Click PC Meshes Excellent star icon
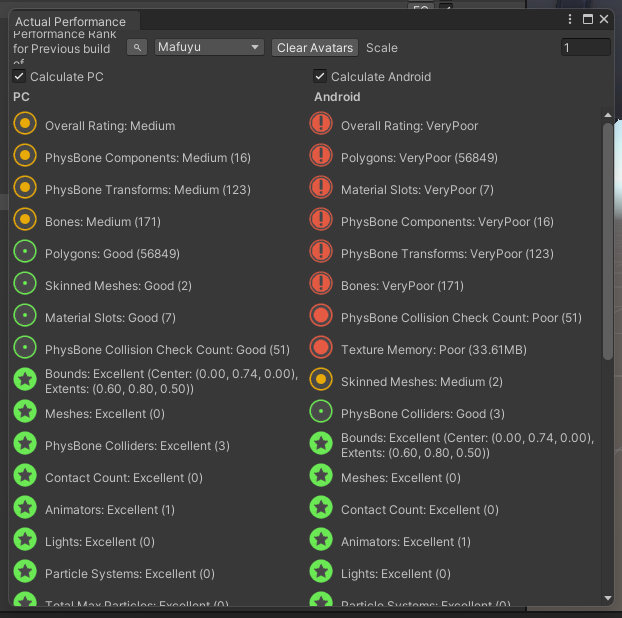Viewport: 622px width, 618px height. tap(25, 411)
